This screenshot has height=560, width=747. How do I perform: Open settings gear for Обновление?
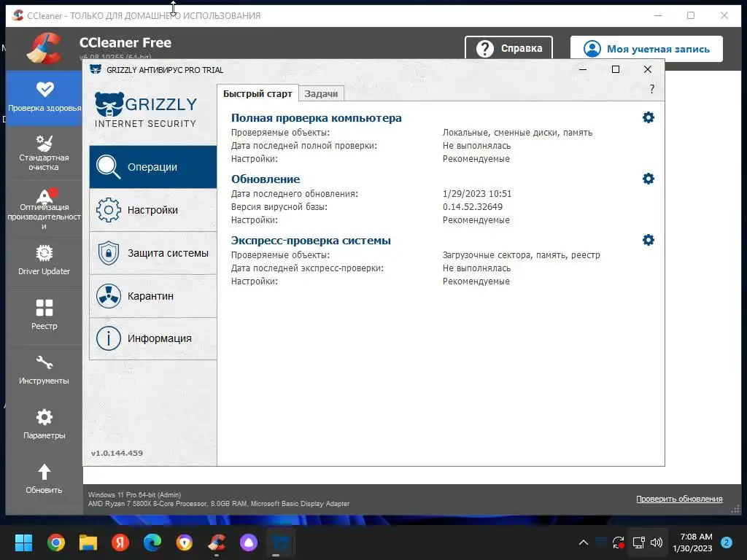coord(649,179)
